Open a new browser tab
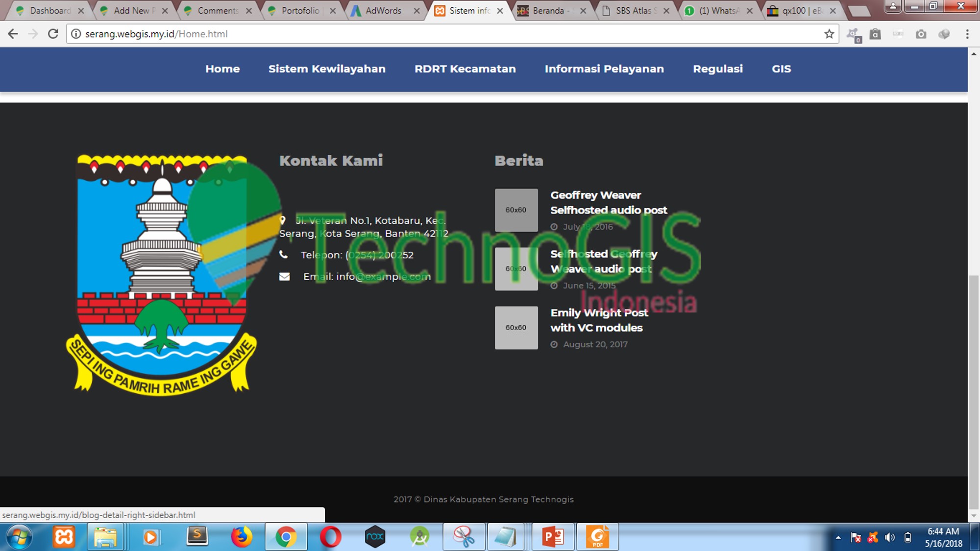 pyautogui.click(x=859, y=11)
